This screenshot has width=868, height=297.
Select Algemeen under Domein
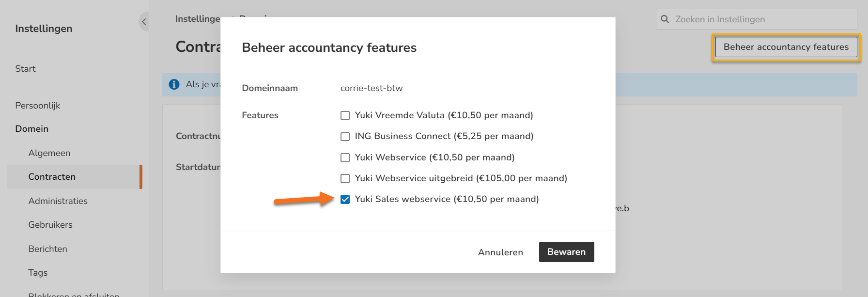pyautogui.click(x=49, y=153)
